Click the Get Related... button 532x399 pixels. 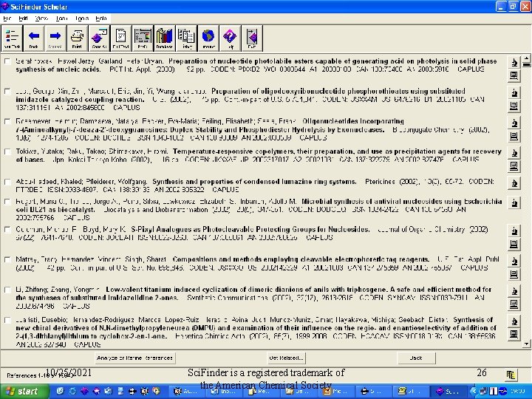coord(286,358)
